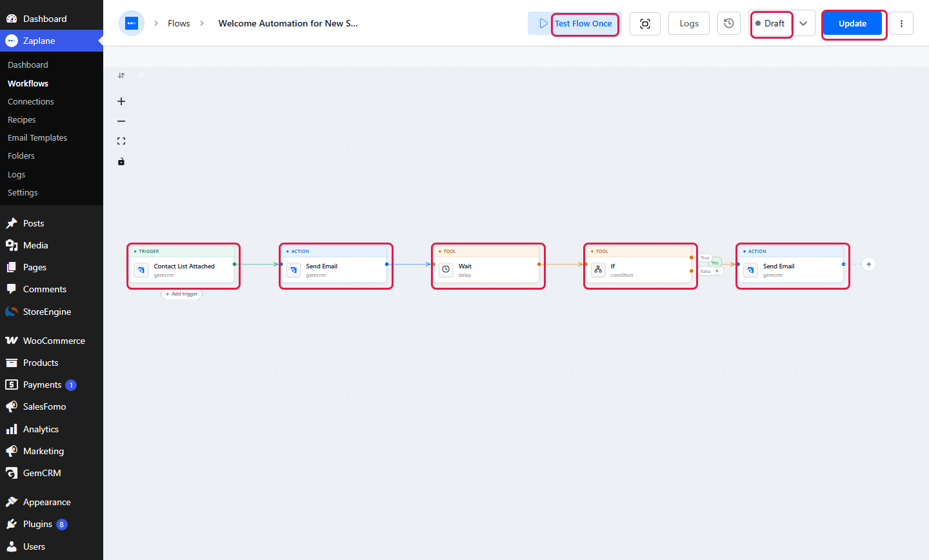Zoom in the canvas with plus icon
The image size is (929, 560).
tap(121, 101)
